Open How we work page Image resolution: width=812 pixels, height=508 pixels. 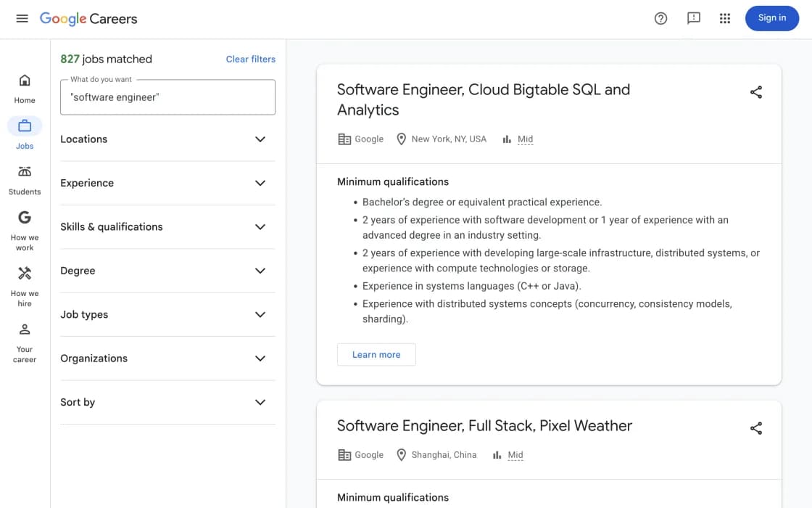25,231
